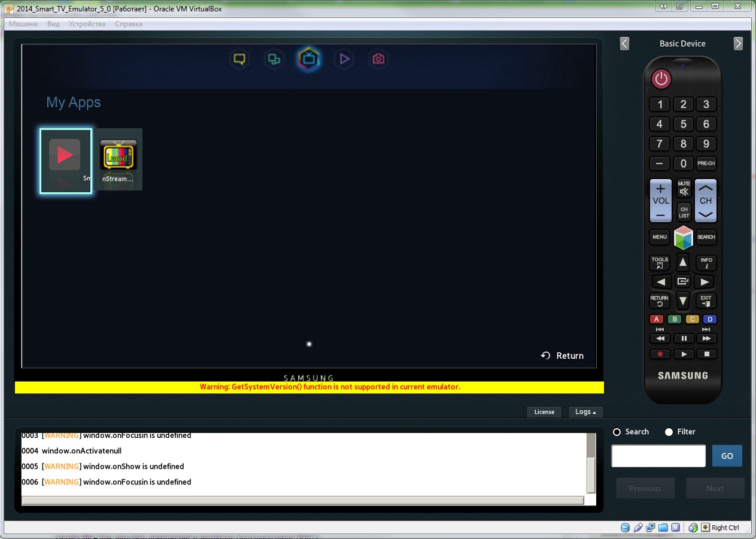Screen dimensions: 756x539
Task: Open the License tab
Action: 544,411
